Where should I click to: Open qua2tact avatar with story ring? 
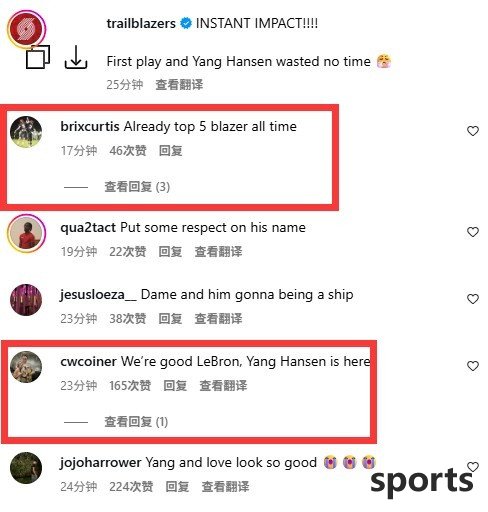pyautogui.click(x=26, y=233)
